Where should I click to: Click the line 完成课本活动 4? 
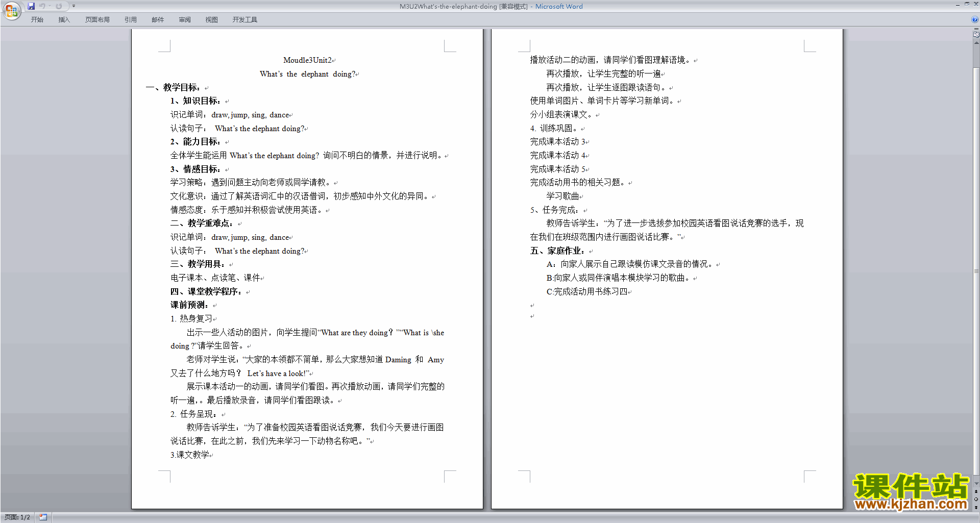tap(557, 156)
